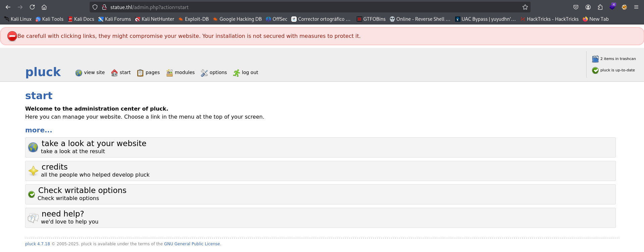The width and height of the screenshot is (644, 252).
Task: Click the red stop warning icon
Action: (12, 36)
